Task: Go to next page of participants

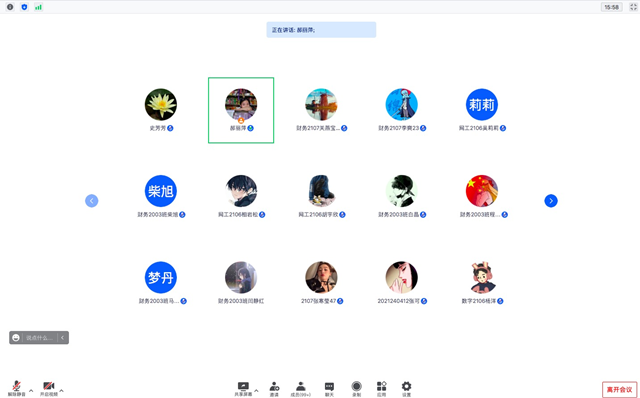Action: 551,200
